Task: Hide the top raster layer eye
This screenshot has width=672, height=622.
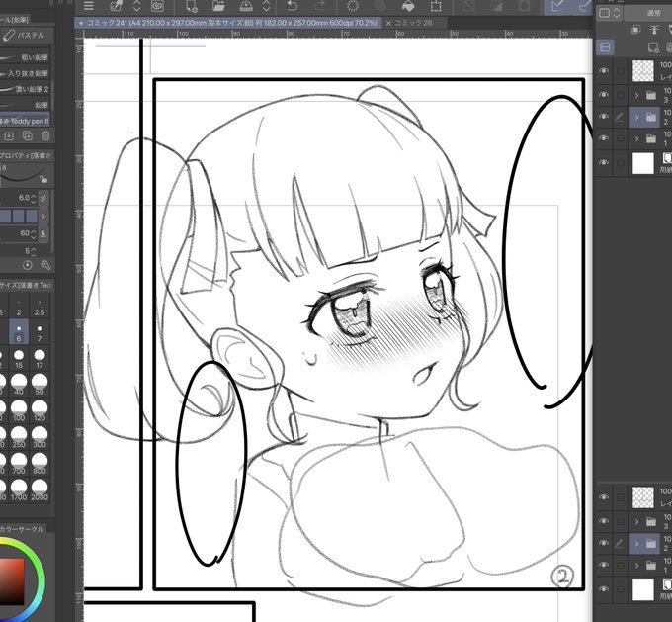Action: pos(604,71)
